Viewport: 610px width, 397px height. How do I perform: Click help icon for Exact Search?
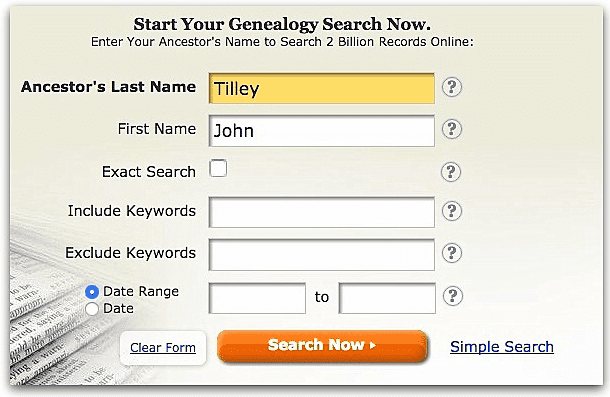coord(451,172)
